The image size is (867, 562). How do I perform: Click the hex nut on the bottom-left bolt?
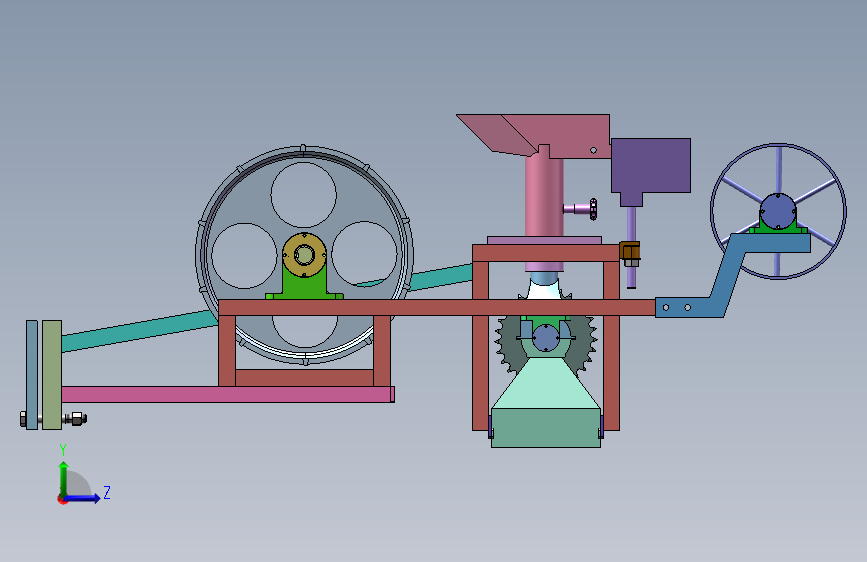pyautogui.click(x=77, y=419)
